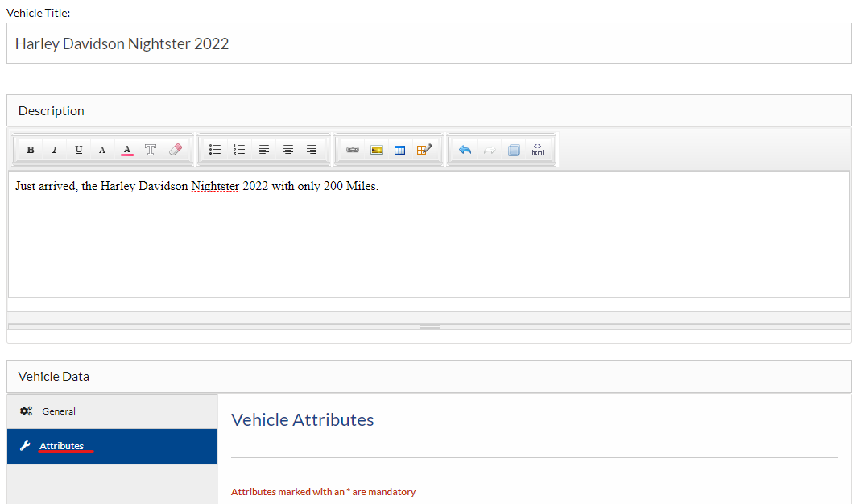Insert an image into the description

[376, 150]
